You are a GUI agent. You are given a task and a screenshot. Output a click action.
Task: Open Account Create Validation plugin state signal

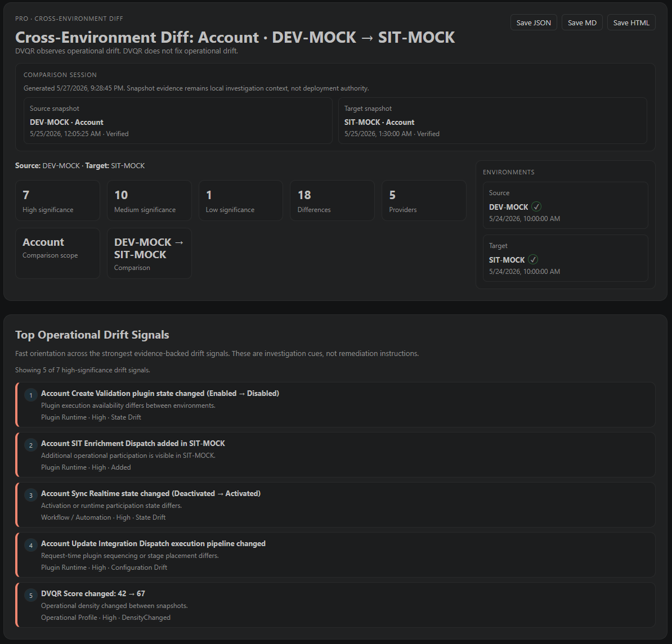[335, 404]
